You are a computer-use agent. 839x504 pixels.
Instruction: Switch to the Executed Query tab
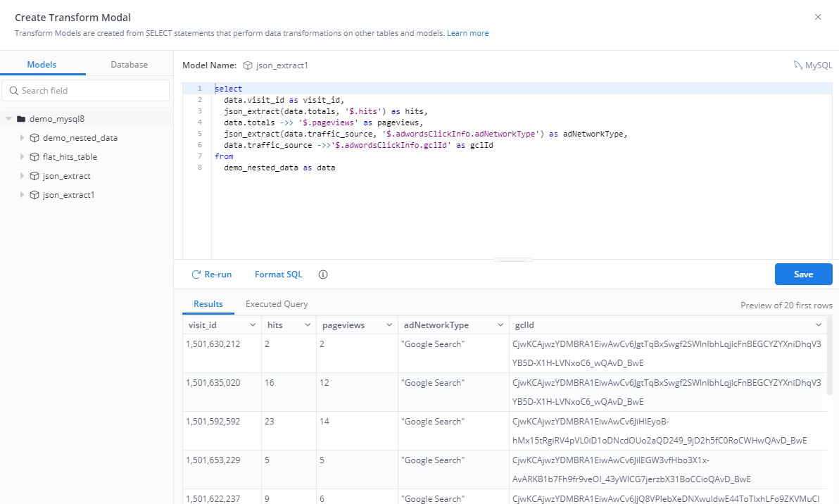(276, 303)
